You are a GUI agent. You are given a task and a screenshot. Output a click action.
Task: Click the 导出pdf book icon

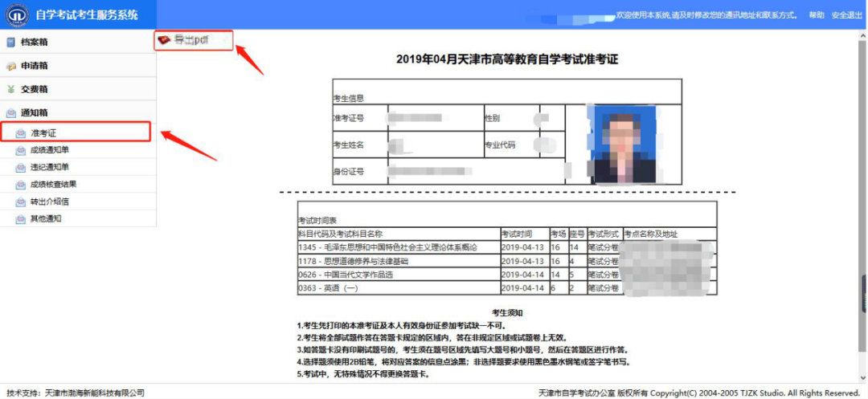[164, 40]
